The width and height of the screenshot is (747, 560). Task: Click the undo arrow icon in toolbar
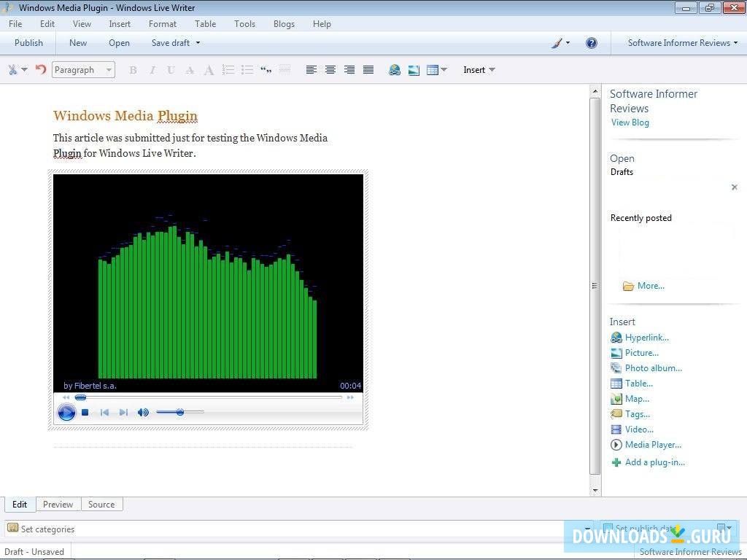pos(41,70)
